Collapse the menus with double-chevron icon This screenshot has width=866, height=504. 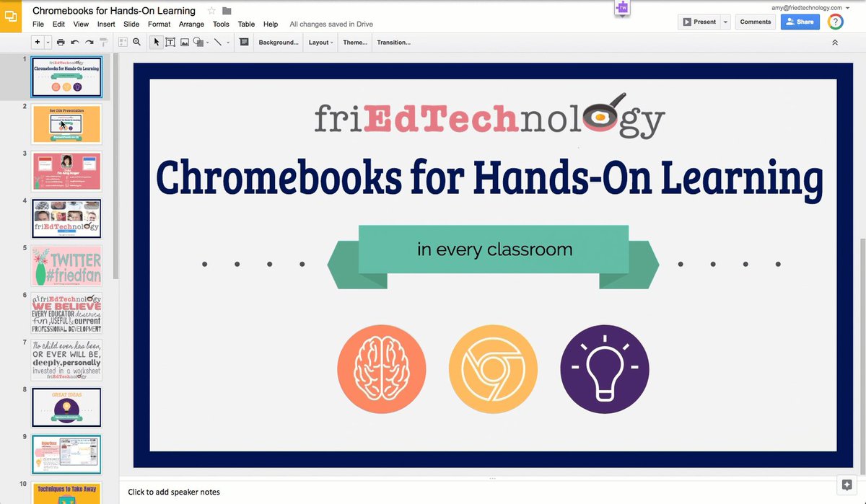tap(835, 43)
